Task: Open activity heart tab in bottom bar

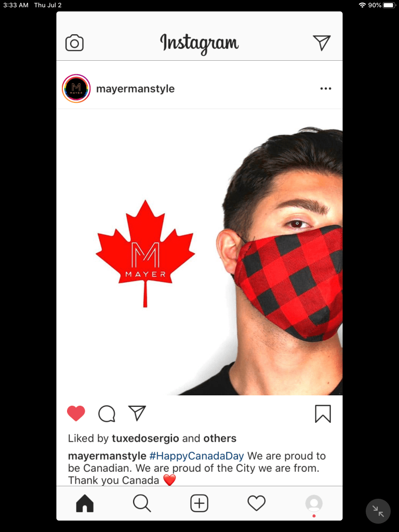Action: coord(257,503)
